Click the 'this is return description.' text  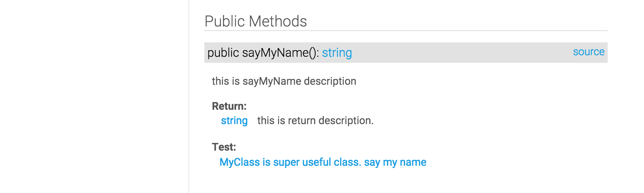click(315, 121)
